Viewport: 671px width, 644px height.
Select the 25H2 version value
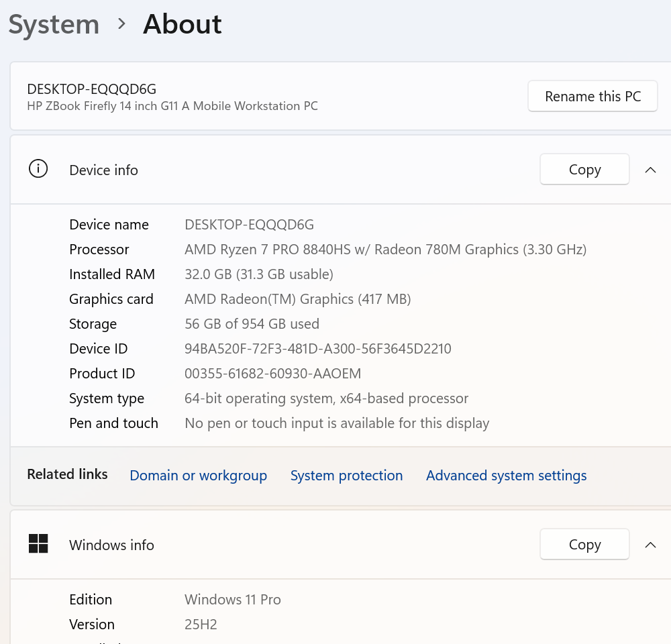[201, 624]
